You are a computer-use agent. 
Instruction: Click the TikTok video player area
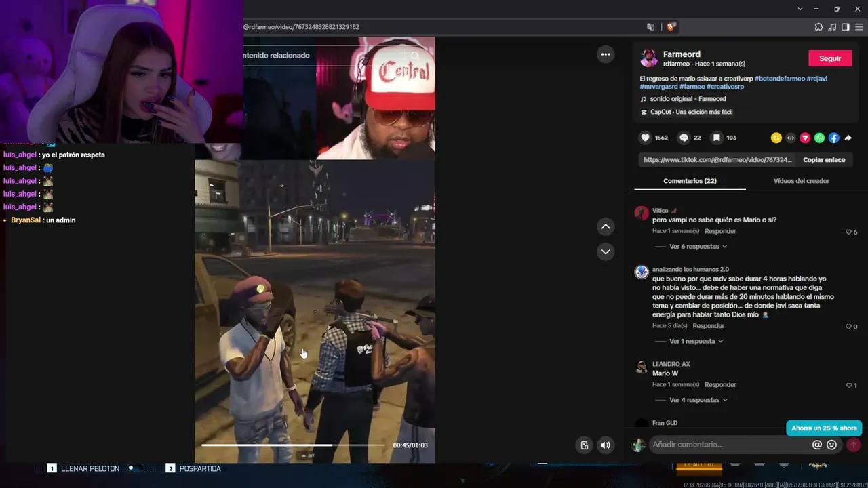tap(315, 249)
